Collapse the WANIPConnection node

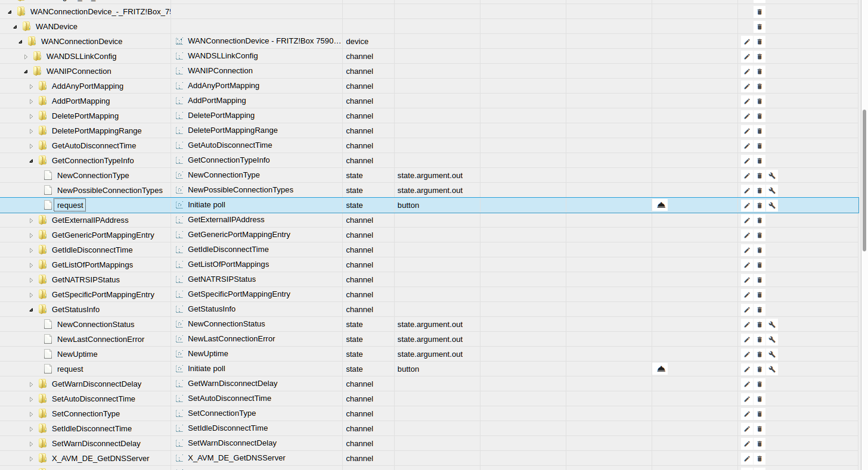(x=26, y=71)
